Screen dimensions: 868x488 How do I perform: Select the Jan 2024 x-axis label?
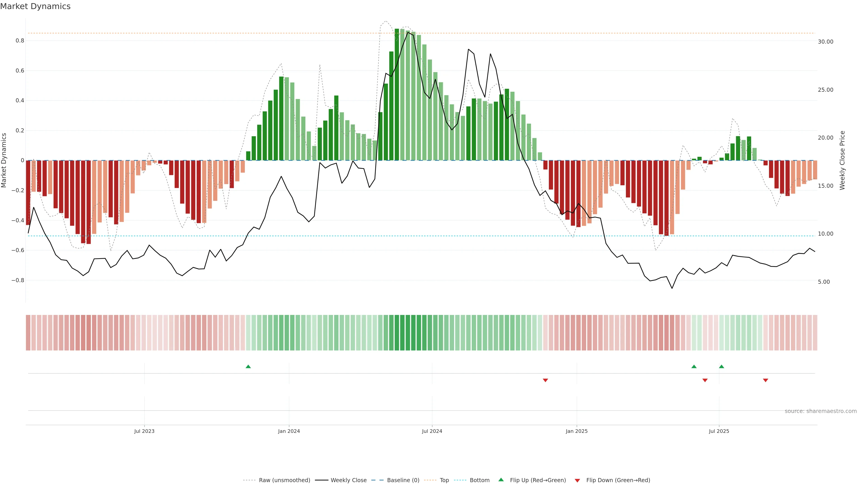[x=289, y=431]
